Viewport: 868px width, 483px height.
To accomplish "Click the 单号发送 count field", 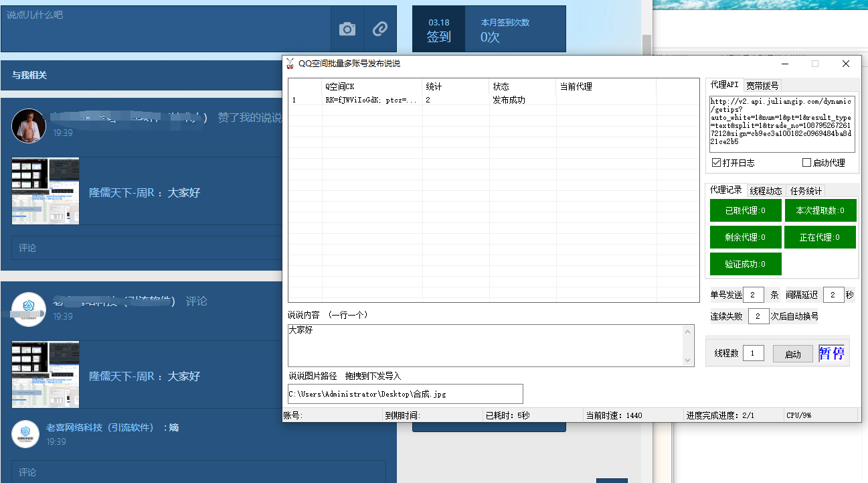I will (x=753, y=295).
